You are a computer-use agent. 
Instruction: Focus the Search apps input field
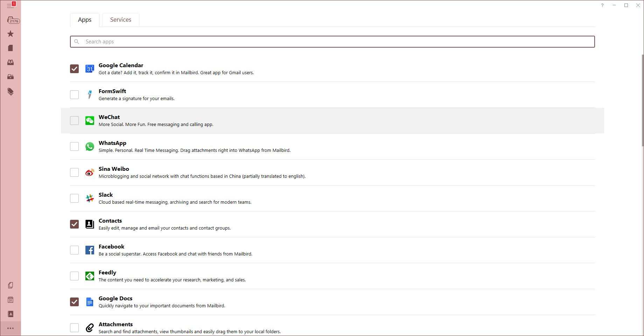point(332,42)
